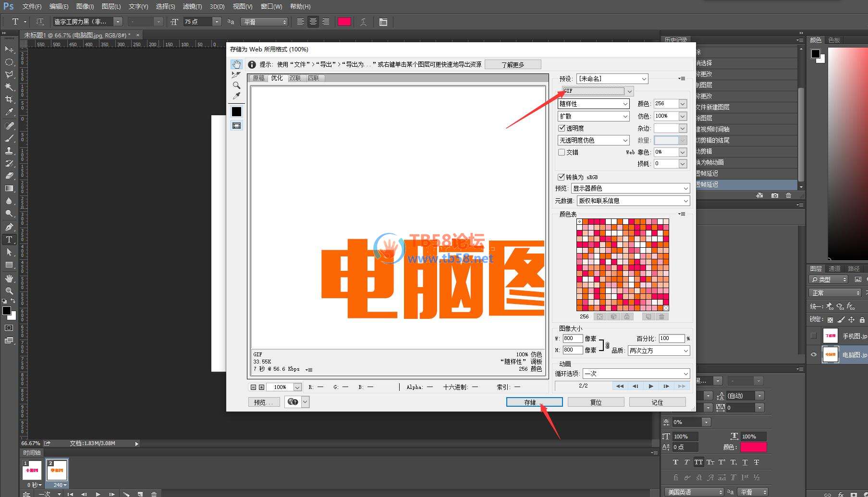Open the 文件(F) menu
This screenshot has width=868, height=497.
click(32, 6)
